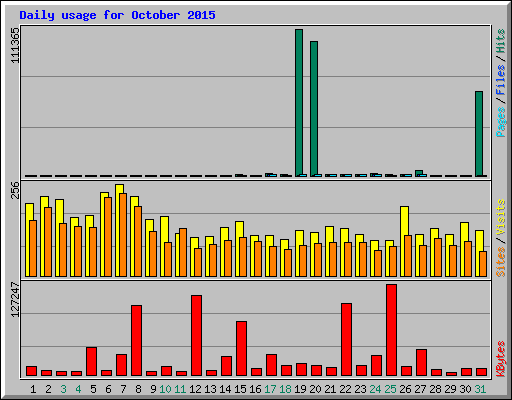Viewport: 512px width, 400px height.
Task: Click day label 1 on the x-axis
Action: [x=33, y=389]
